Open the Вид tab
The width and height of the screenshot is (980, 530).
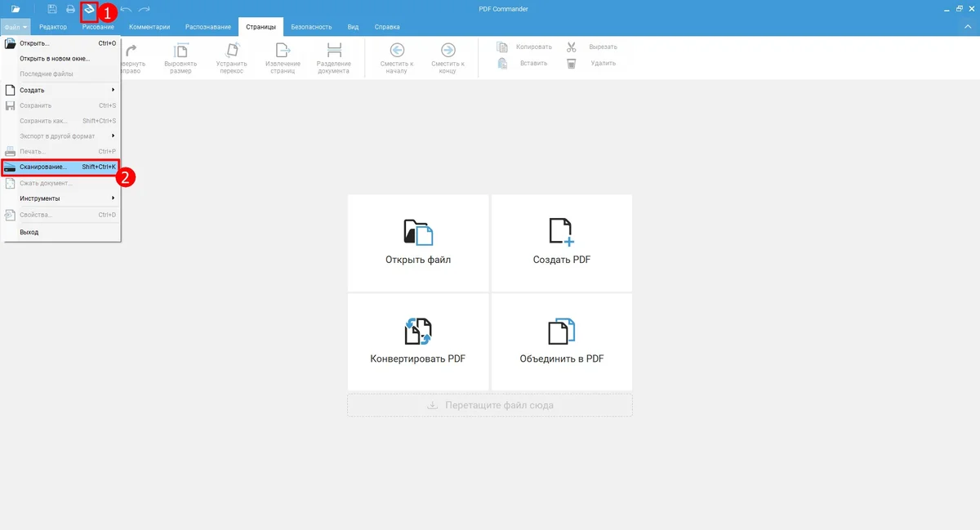click(353, 27)
